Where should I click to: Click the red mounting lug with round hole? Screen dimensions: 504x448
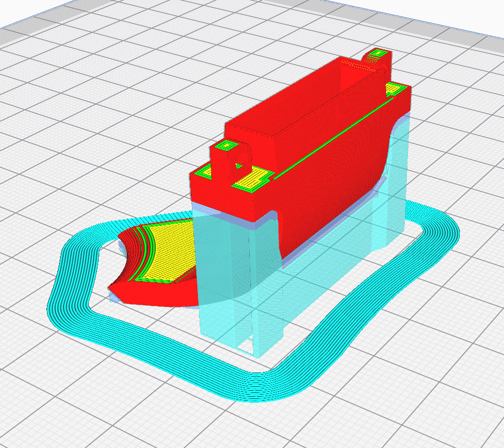(x=230, y=159)
